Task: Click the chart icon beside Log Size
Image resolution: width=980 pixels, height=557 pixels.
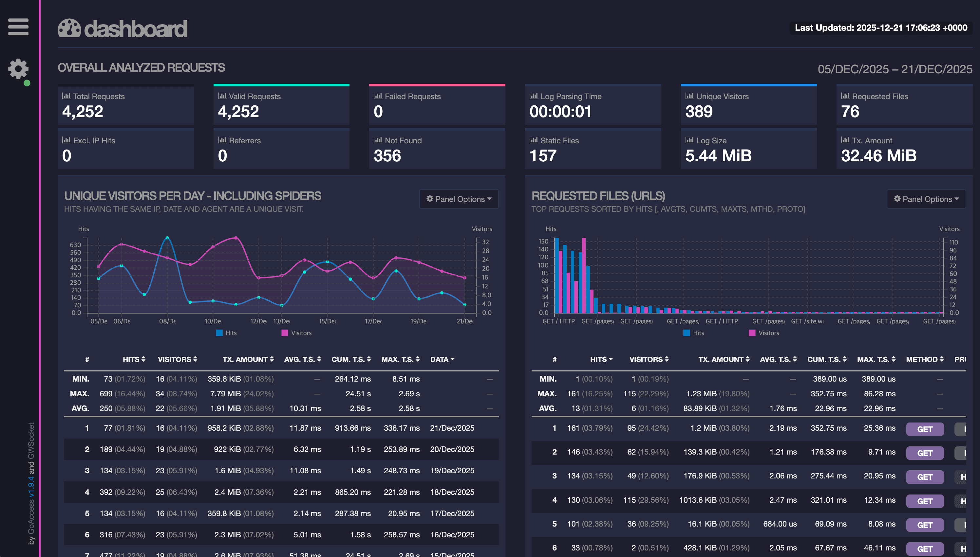Action: tap(689, 140)
